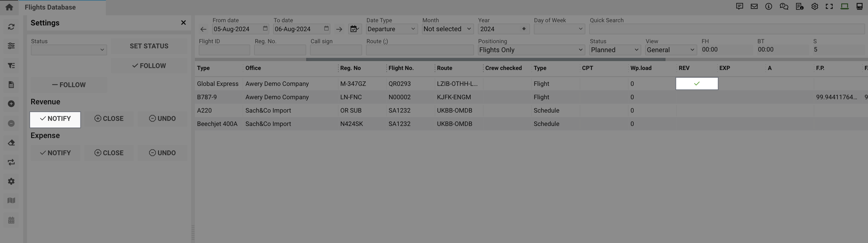Expand the Date Type dropdown showing Departure

pos(391,29)
